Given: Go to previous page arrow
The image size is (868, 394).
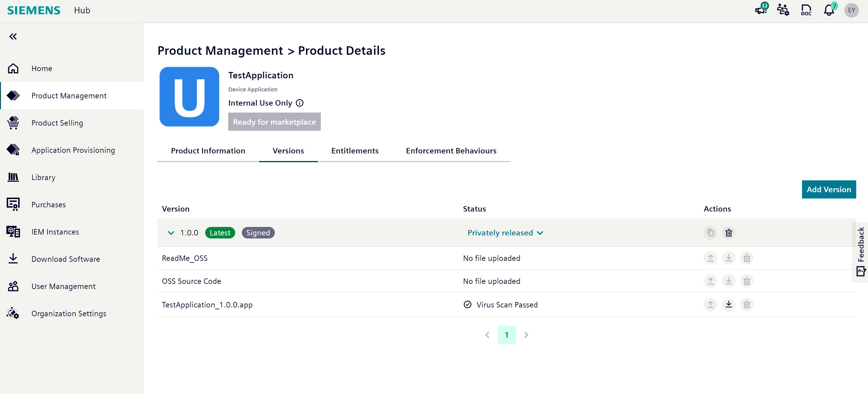Looking at the screenshot, I should [x=487, y=335].
